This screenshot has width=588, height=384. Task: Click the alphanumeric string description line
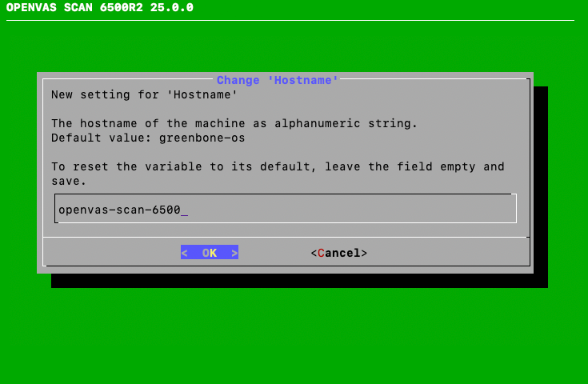[234, 123]
